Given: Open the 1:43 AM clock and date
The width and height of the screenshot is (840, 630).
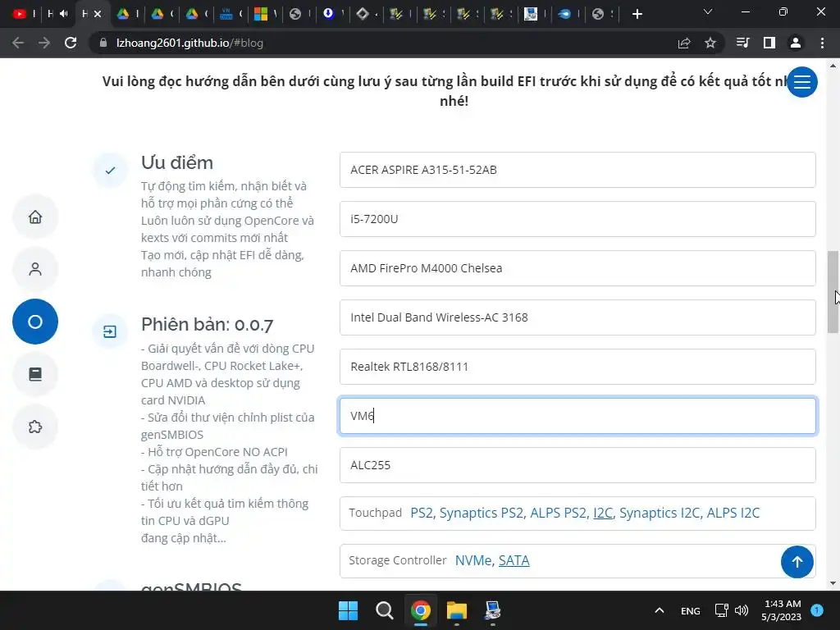Looking at the screenshot, I should point(782,610).
